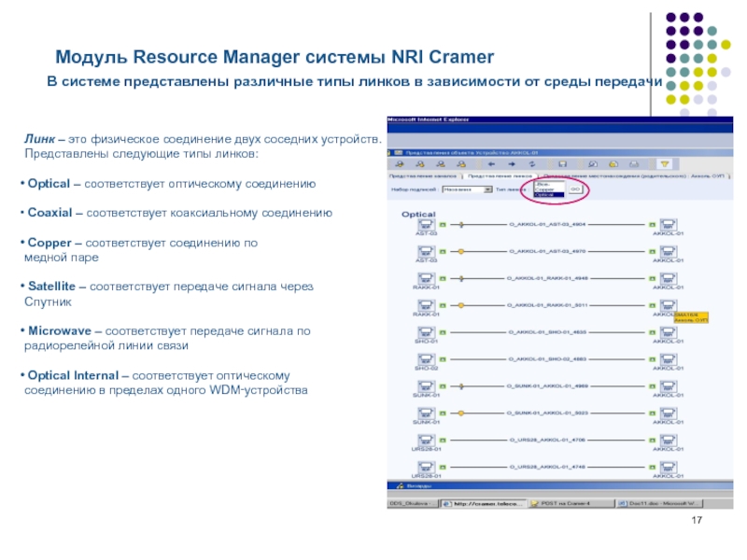Click yellow circle marker on O_SUNK-01_AKKOL-01_5023 link
Screen dimensions: 747x560
(x=460, y=413)
